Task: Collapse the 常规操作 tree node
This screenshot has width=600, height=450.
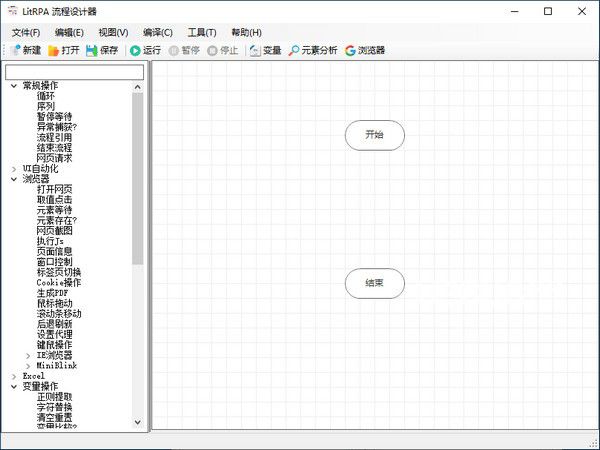Action: pos(14,86)
